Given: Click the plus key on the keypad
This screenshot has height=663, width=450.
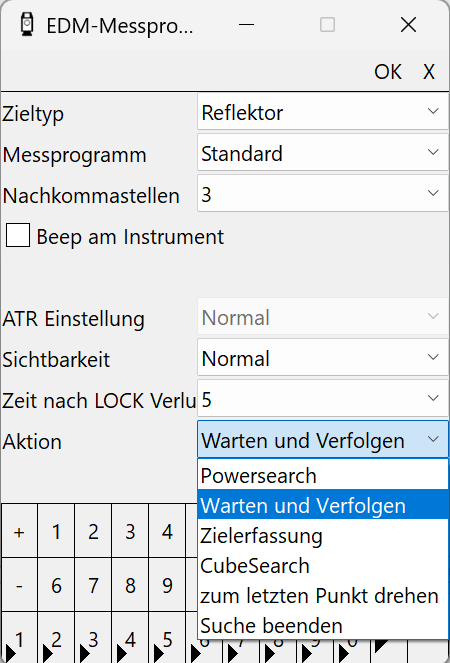Looking at the screenshot, I should 19,531.
